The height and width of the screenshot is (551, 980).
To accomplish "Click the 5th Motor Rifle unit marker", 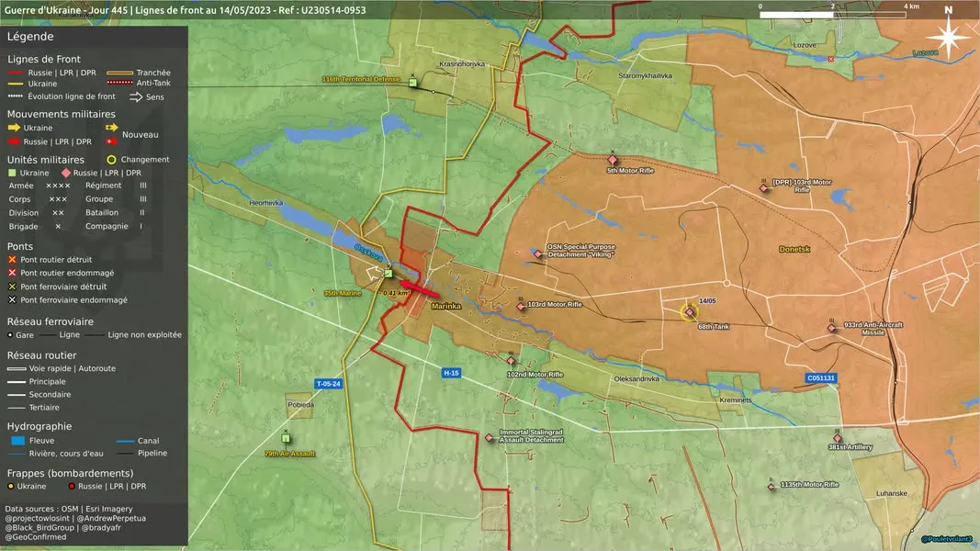I will click(613, 161).
